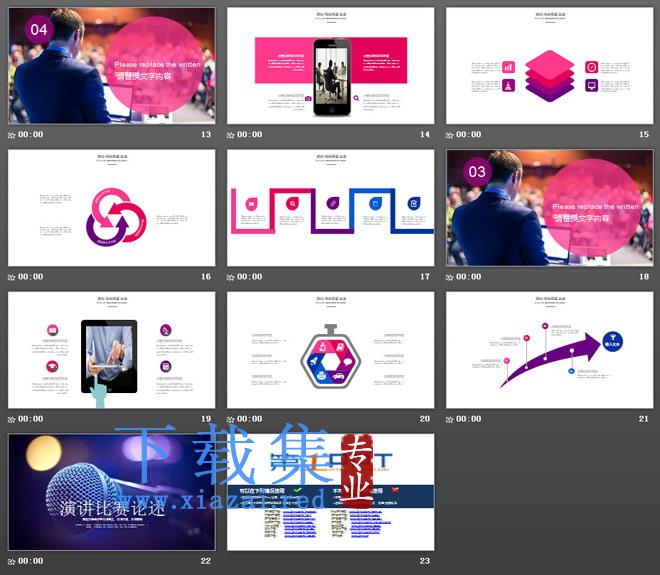Click slide number 23 label
Viewport: 660px width, 575px height.
[x=425, y=561]
